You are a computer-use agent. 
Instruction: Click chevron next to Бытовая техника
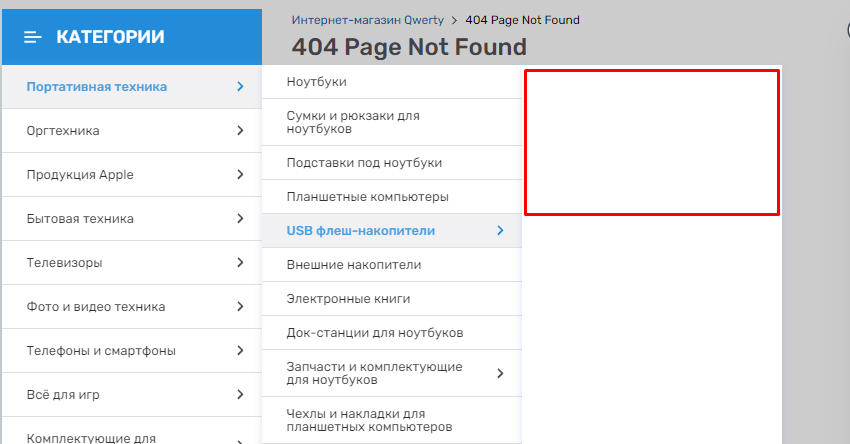[240, 219]
